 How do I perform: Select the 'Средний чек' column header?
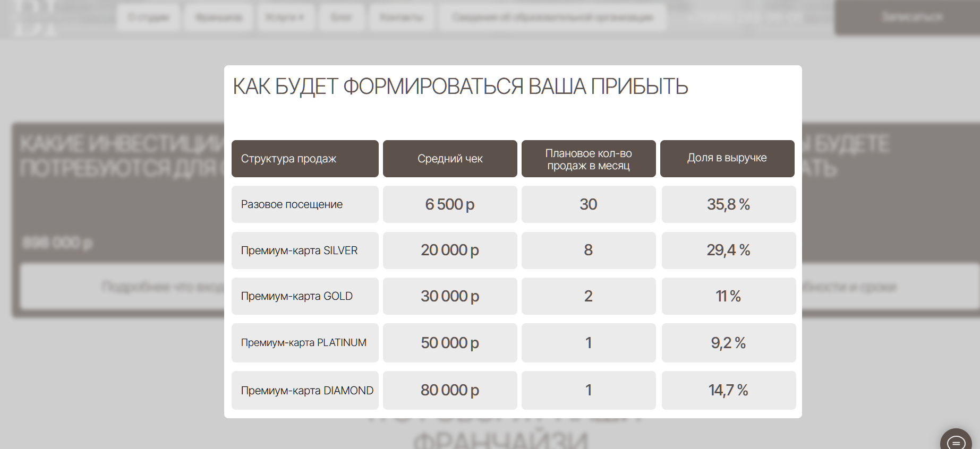click(450, 159)
